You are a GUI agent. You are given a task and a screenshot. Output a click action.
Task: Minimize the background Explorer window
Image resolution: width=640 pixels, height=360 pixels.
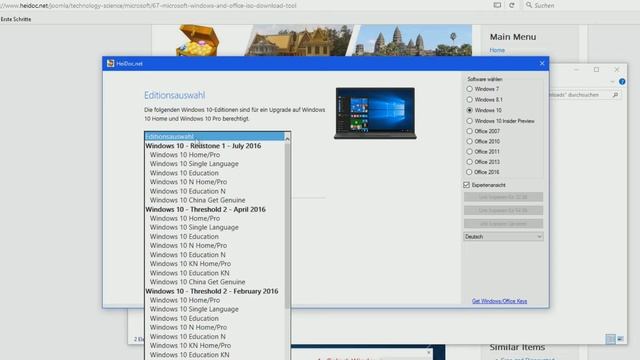coord(576,70)
